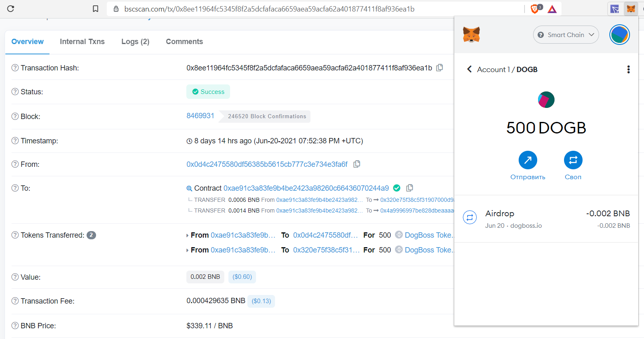This screenshot has height=339, width=644.
Task: Open the Logs (2) tab
Action: [x=135, y=42]
